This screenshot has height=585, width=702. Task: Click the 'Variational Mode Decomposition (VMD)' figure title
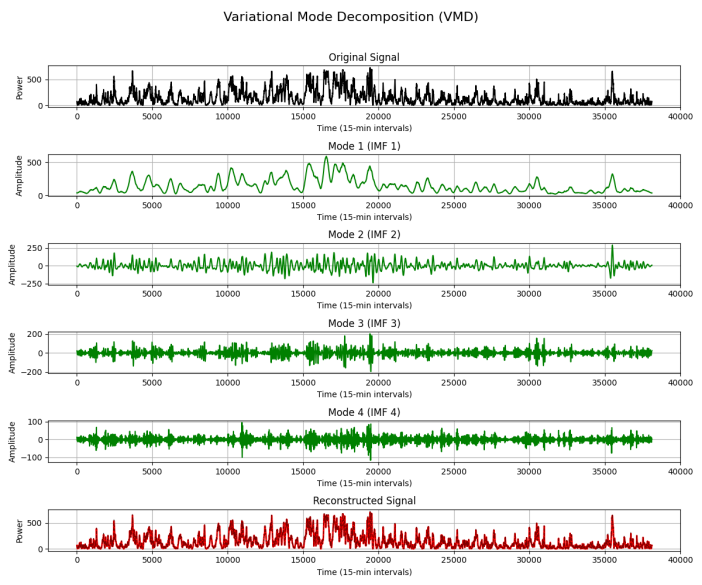351,17
